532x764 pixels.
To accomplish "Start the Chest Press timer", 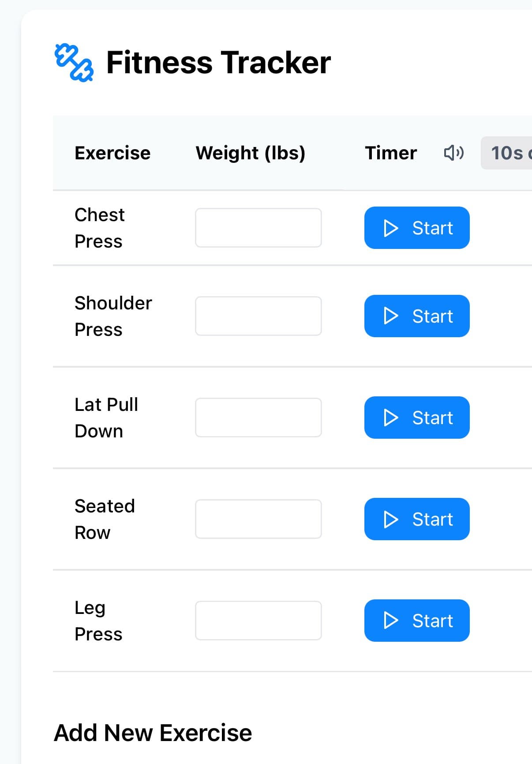I will pos(416,228).
